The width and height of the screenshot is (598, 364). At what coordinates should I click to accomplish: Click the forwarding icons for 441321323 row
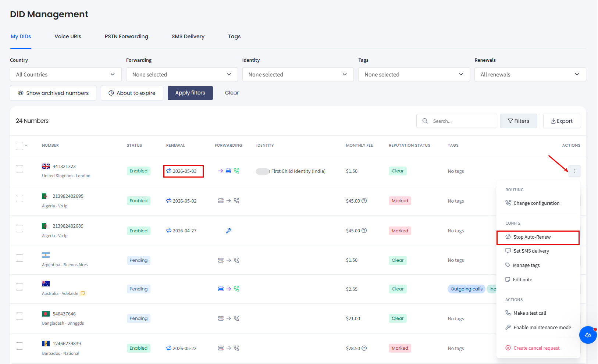(x=228, y=171)
